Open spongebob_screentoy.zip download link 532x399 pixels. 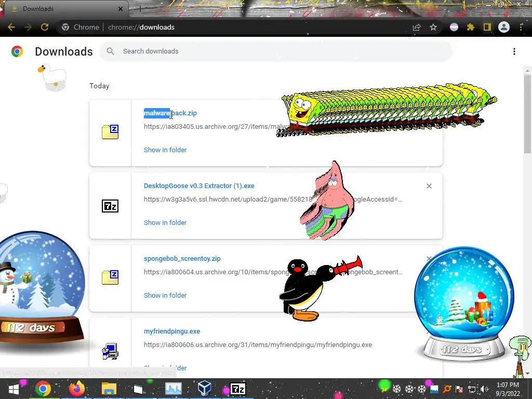point(182,259)
